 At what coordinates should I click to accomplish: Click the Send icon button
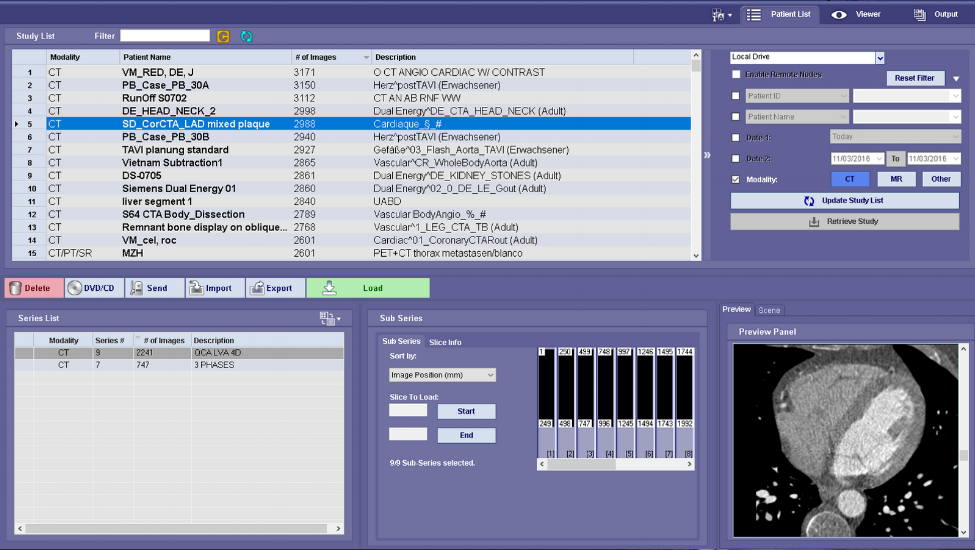(x=155, y=288)
